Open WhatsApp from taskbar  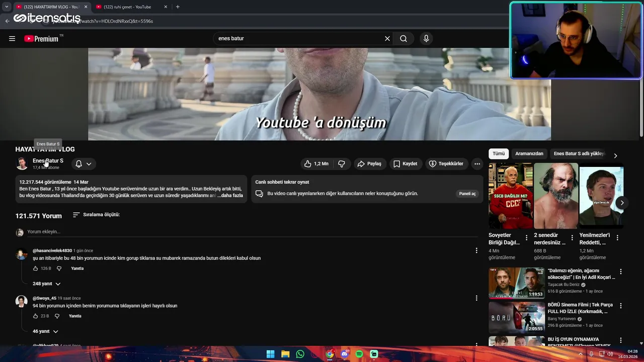[x=300, y=354]
